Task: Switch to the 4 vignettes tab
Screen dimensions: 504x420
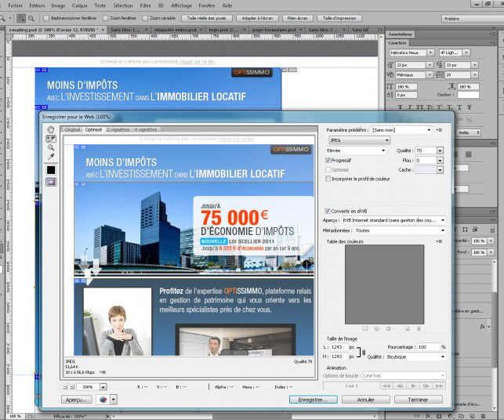Action: (146, 129)
